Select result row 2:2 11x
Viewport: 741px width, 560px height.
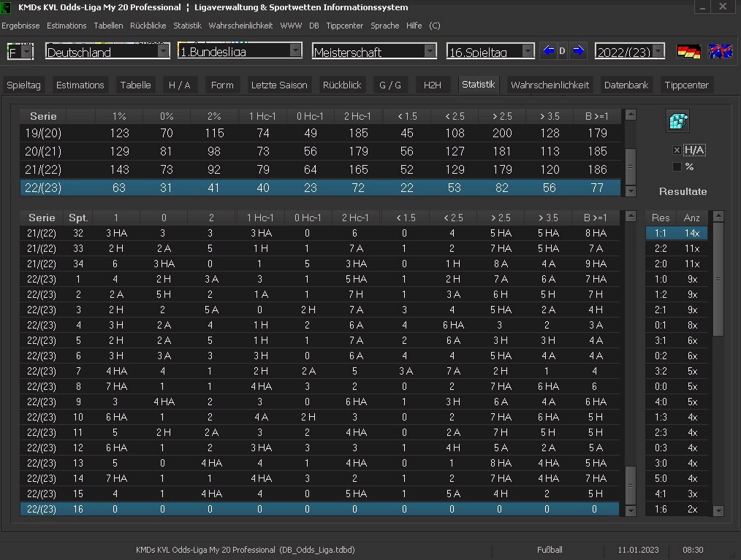(676, 248)
